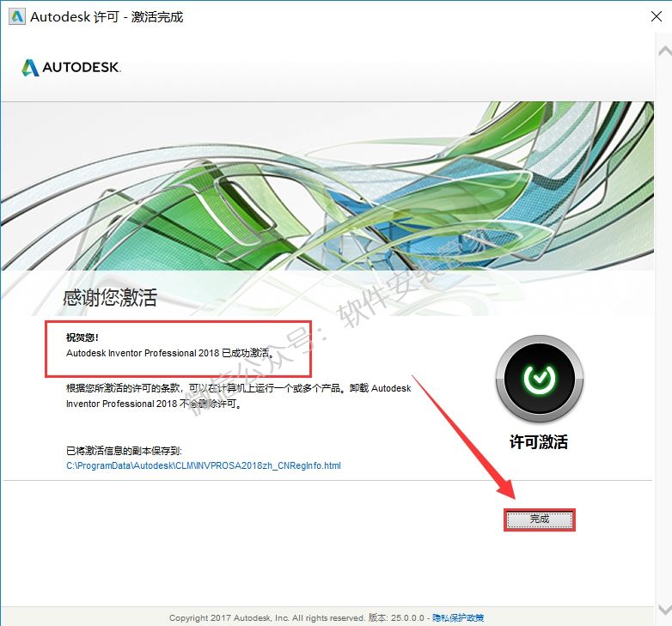Viewport: 672px width, 626px height.
Task: Open the INVPROSA2018zh_CNRegInfo.html file path link
Action: point(204,465)
